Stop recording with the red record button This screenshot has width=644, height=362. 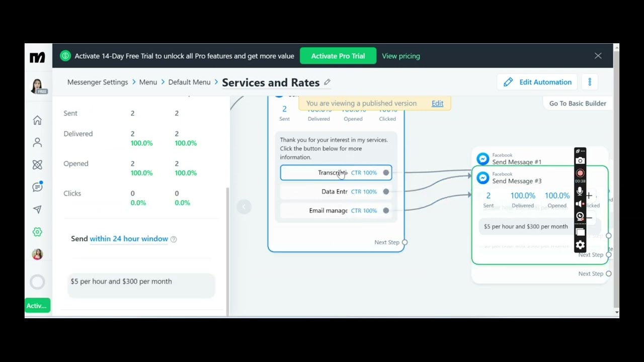pyautogui.click(x=580, y=173)
